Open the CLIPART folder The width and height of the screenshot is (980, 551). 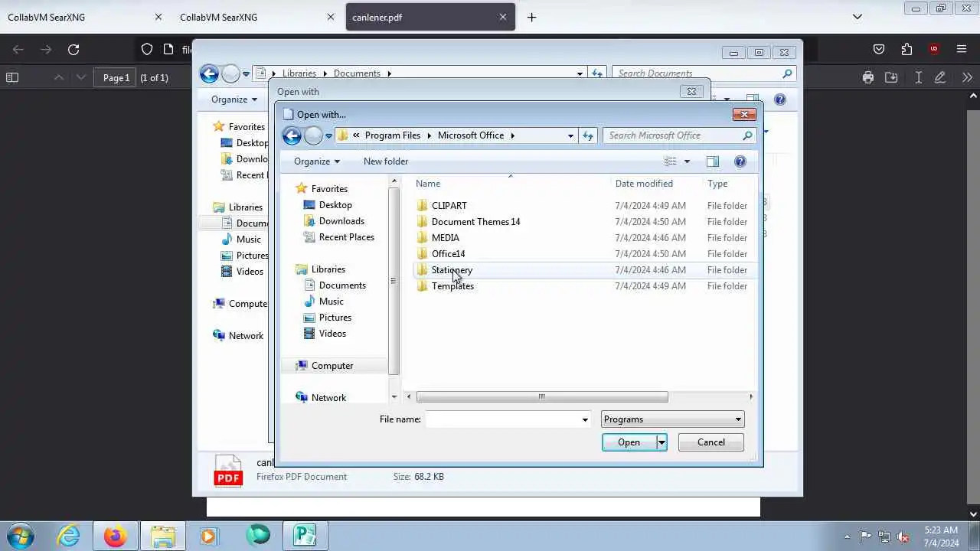point(449,205)
